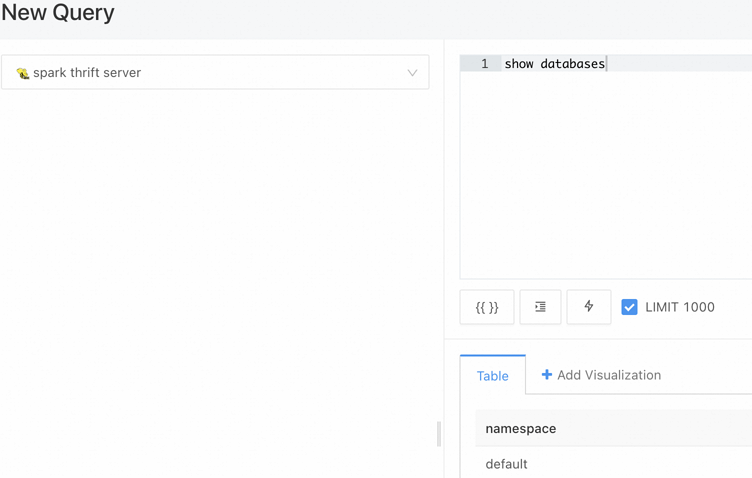Click the 'default' result cell

click(x=506, y=464)
